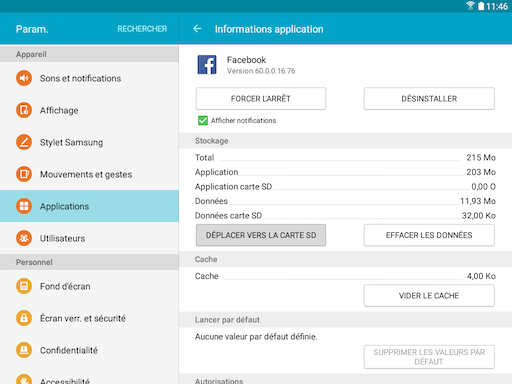Open Stylet Samsung settings

pyautogui.click(x=89, y=142)
